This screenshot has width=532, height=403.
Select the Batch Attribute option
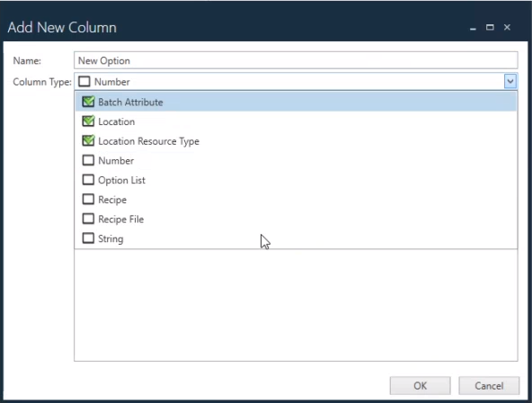pyautogui.click(x=296, y=102)
